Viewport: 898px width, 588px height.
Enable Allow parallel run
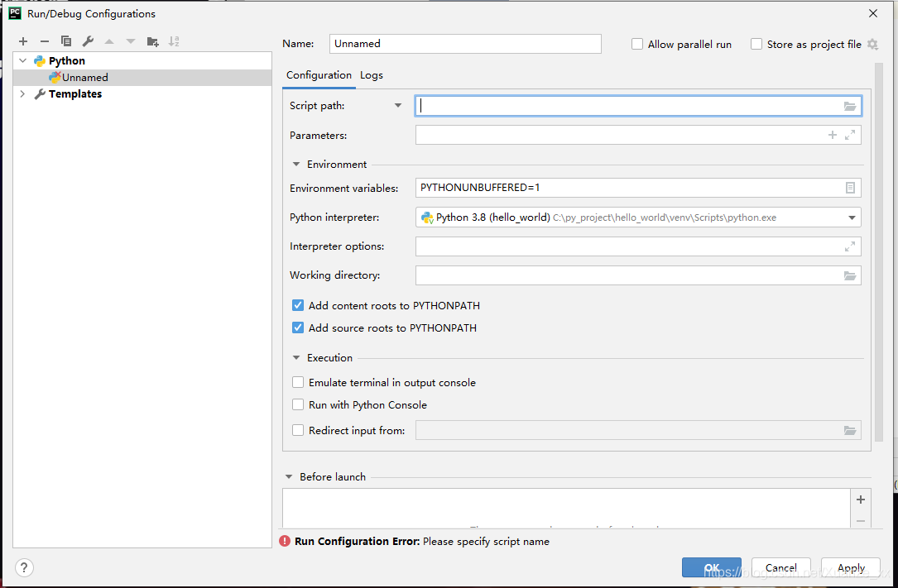click(x=636, y=44)
